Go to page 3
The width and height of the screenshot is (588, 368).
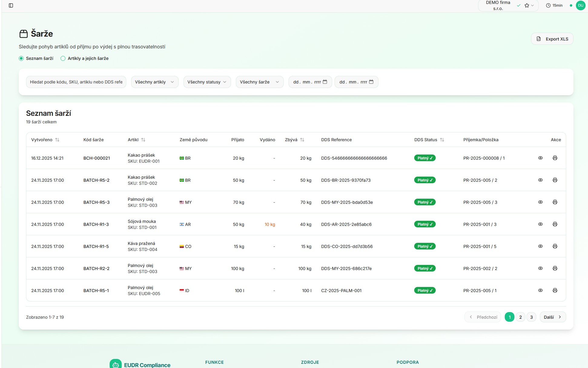click(531, 317)
